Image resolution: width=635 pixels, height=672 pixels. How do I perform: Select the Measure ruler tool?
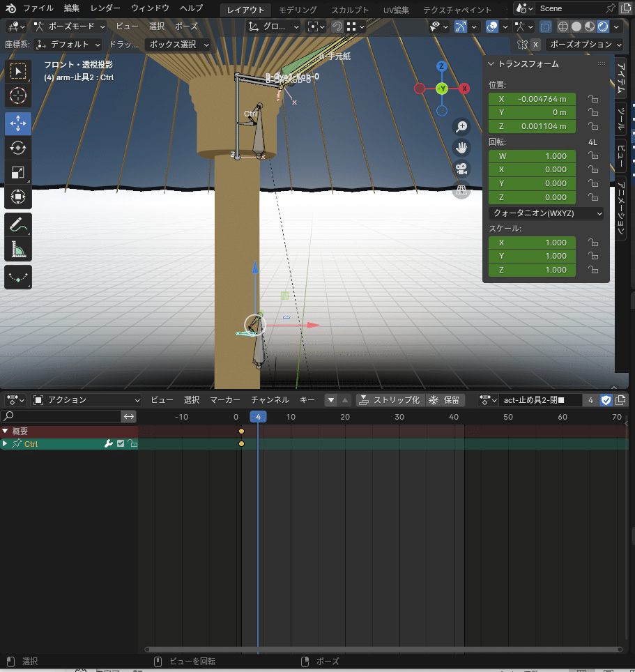tap(18, 249)
